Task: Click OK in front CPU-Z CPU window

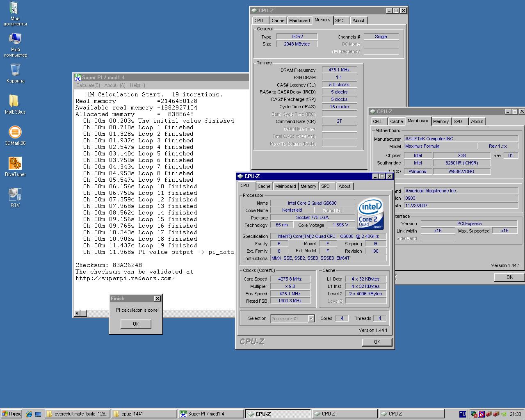Action: click(377, 342)
